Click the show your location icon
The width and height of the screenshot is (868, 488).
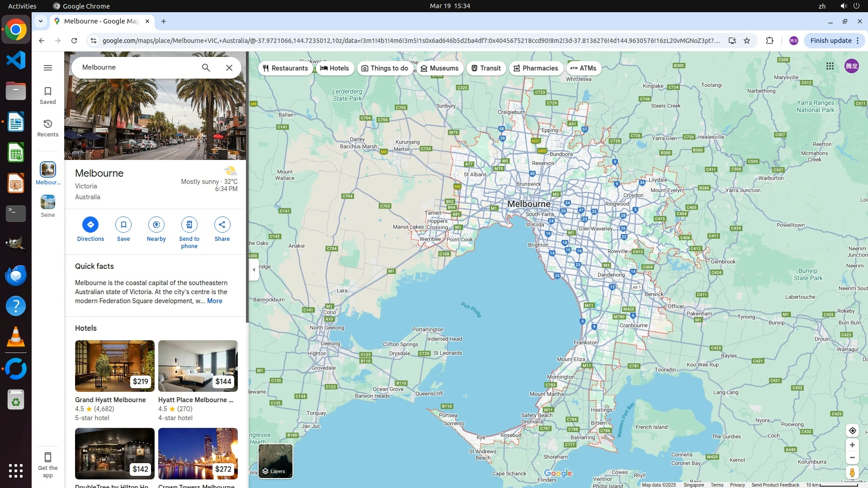[852, 431]
